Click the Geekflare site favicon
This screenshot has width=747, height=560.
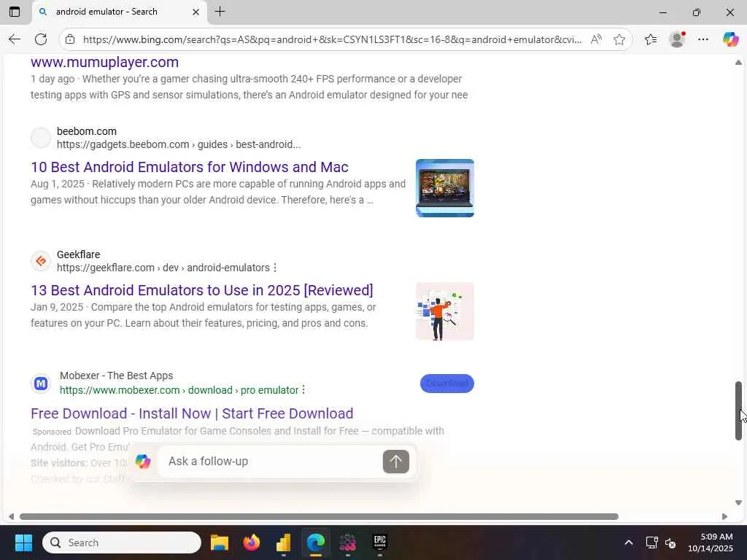point(41,261)
